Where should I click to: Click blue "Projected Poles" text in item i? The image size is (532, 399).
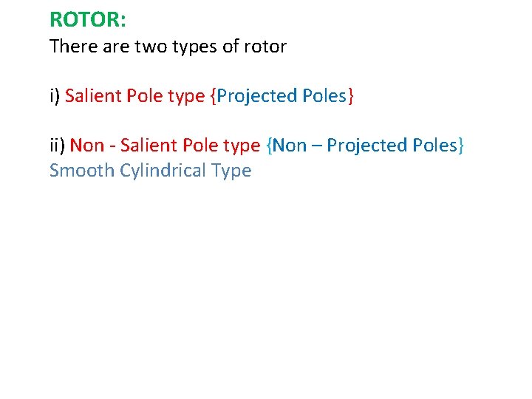282,96
